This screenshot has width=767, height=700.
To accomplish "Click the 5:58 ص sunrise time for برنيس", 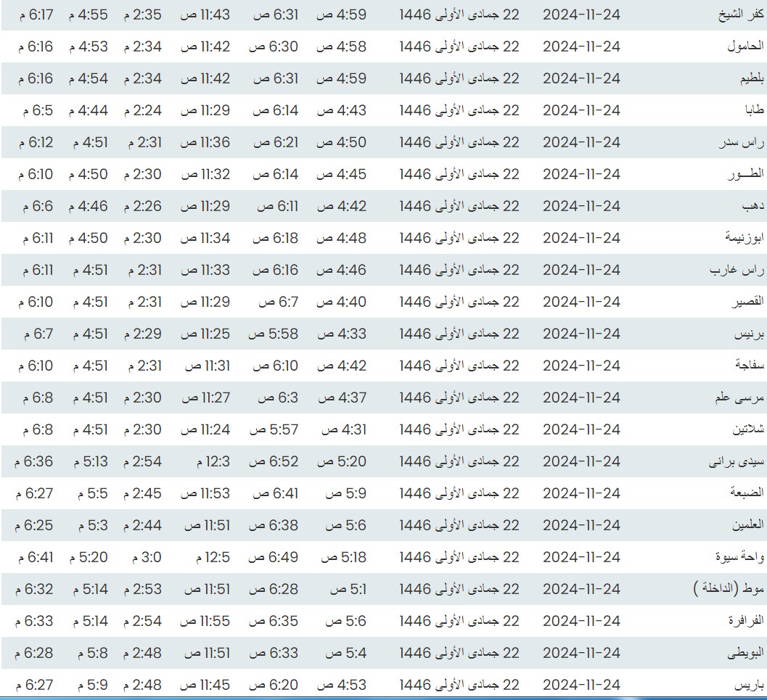I will tap(275, 334).
